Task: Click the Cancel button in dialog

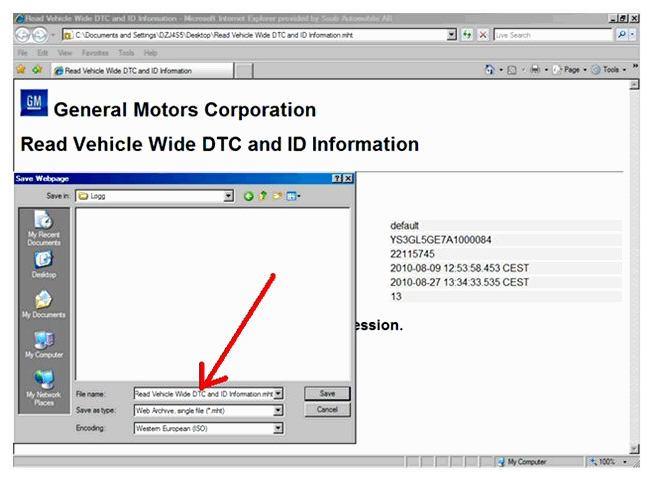Action: [327, 410]
